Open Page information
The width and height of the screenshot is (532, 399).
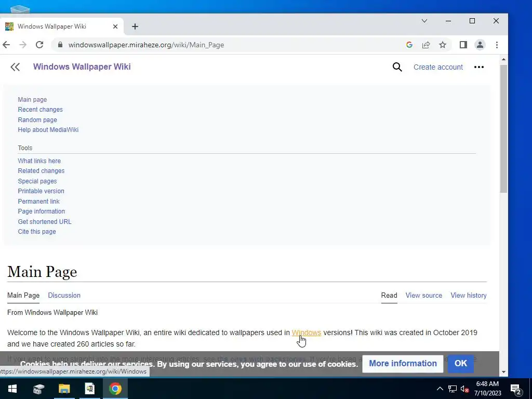click(41, 211)
